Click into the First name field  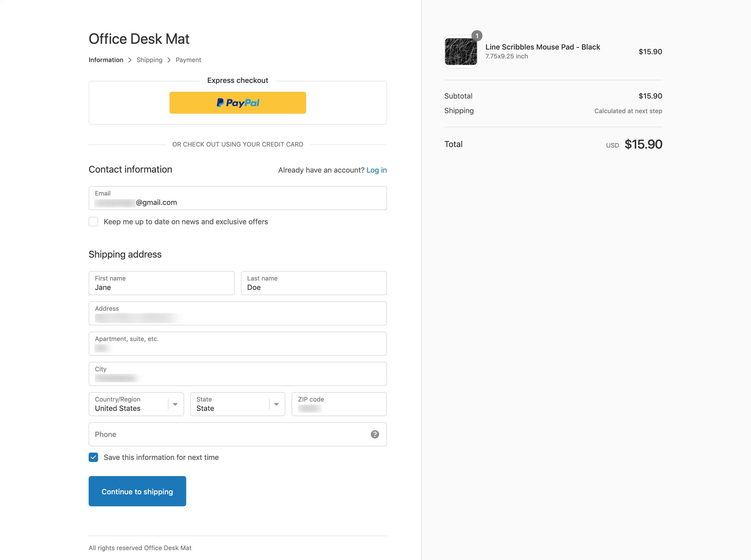pos(161,283)
